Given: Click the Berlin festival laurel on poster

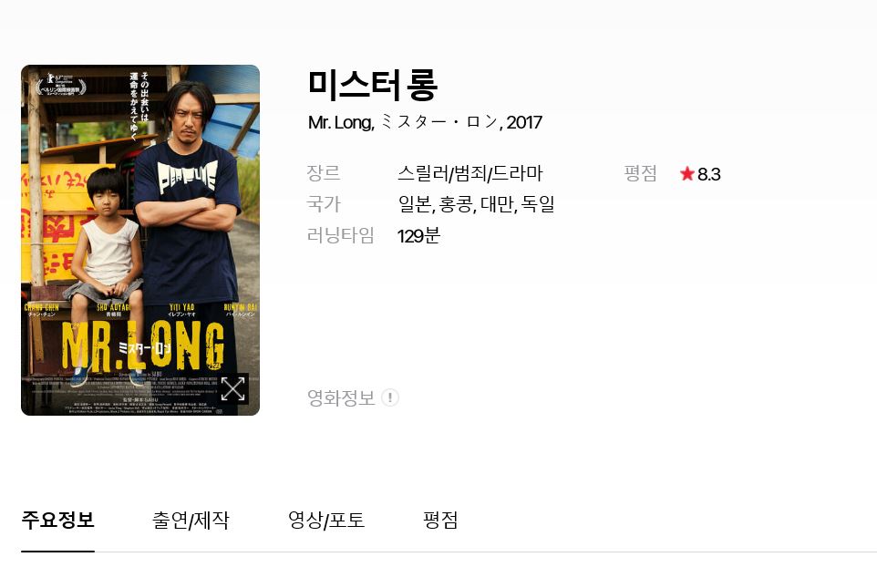Looking at the screenshot, I should coord(61,85).
